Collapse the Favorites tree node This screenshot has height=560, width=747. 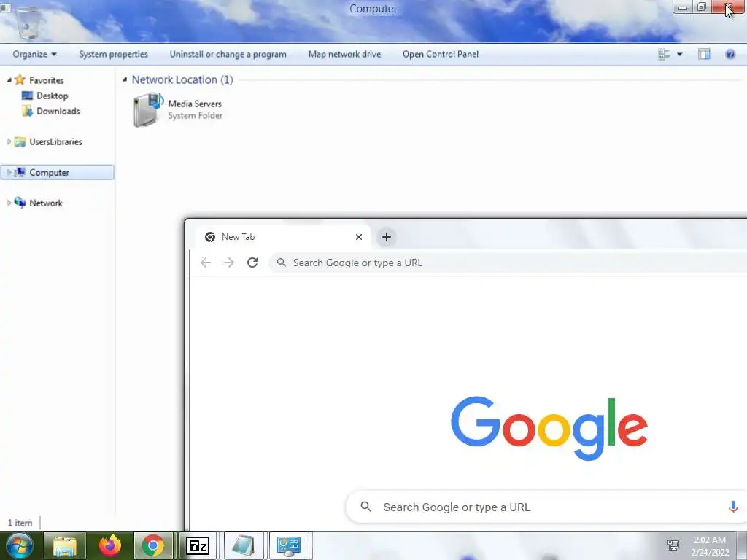pyautogui.click(x=9, y=80)
